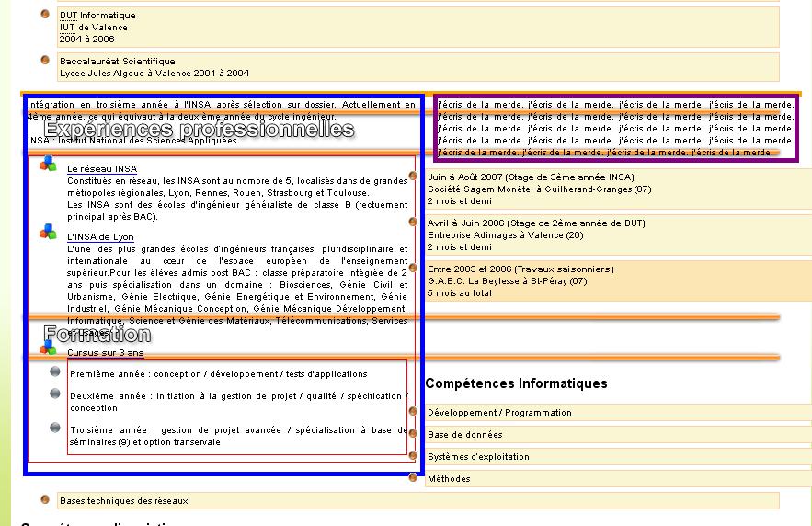Click the Formation heading
The width and height of the screenshot is (812, 526).
pyautogui.click(x=97, y=334)
